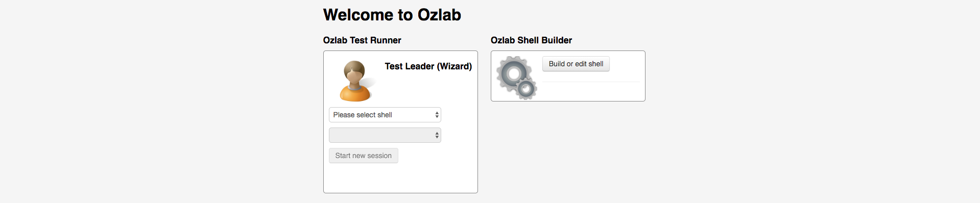
Task: Click the arrows on the empty grey dropdown
Action: (437, 135)
